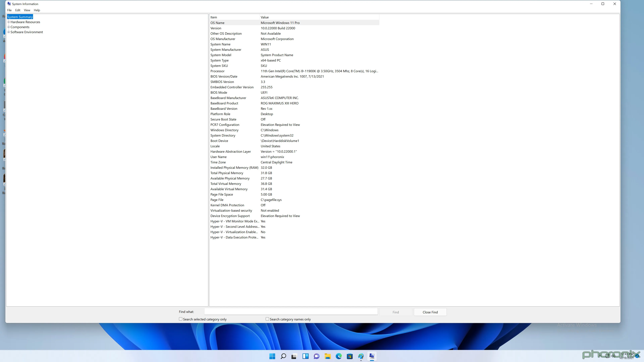Open the Edit menu
This screenshot has width=644, height=362.
pos(18,10)
